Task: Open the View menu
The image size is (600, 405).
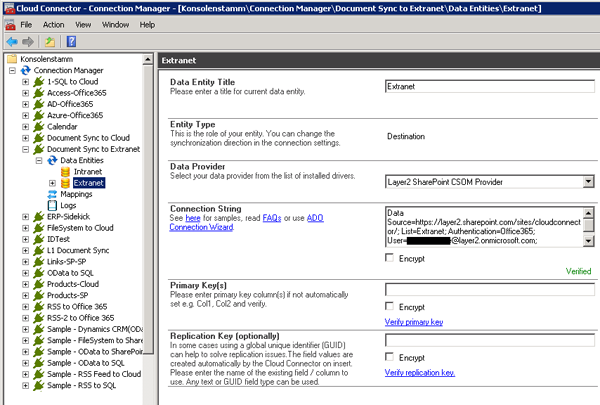Action: click(x=84, y=24)
